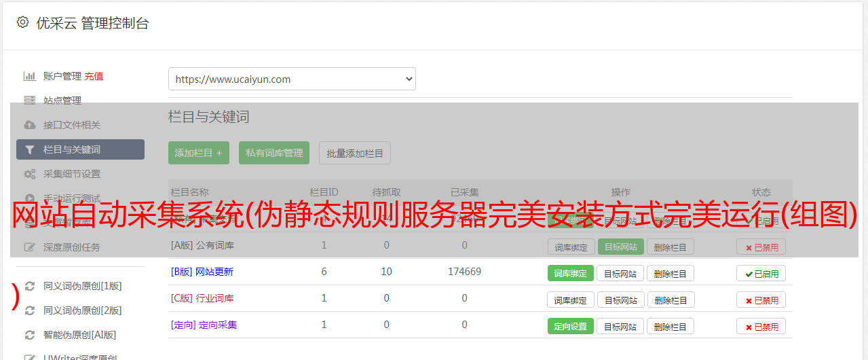Open the [定向] 定向采集 column
Screen dimensions: 868x360
click(204, 325)
